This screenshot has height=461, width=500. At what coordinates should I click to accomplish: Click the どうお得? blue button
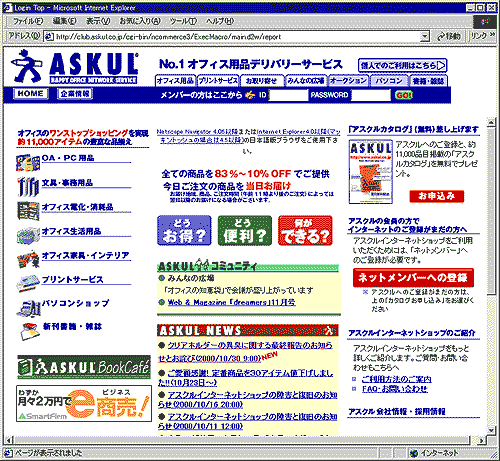[x=184, y=231]
